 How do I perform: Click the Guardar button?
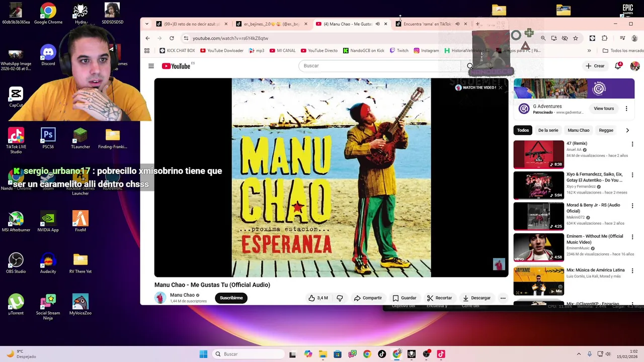point(405,298)
